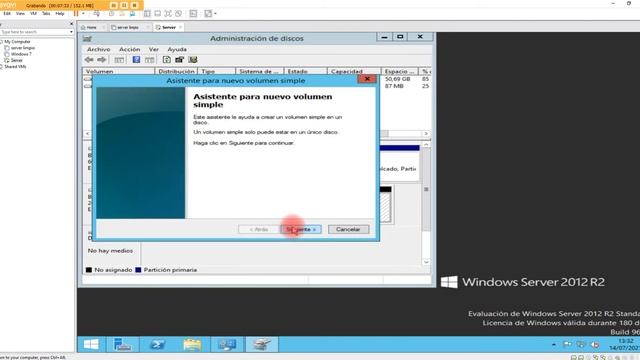Open the VMware Edit menu

(x=7, y=13)
